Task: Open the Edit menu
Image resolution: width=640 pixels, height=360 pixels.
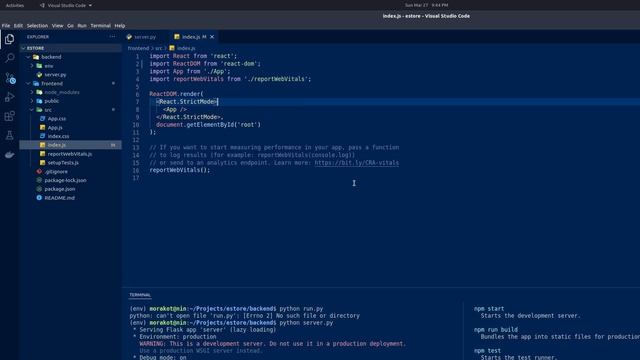Action: click(x=18, y=25)
